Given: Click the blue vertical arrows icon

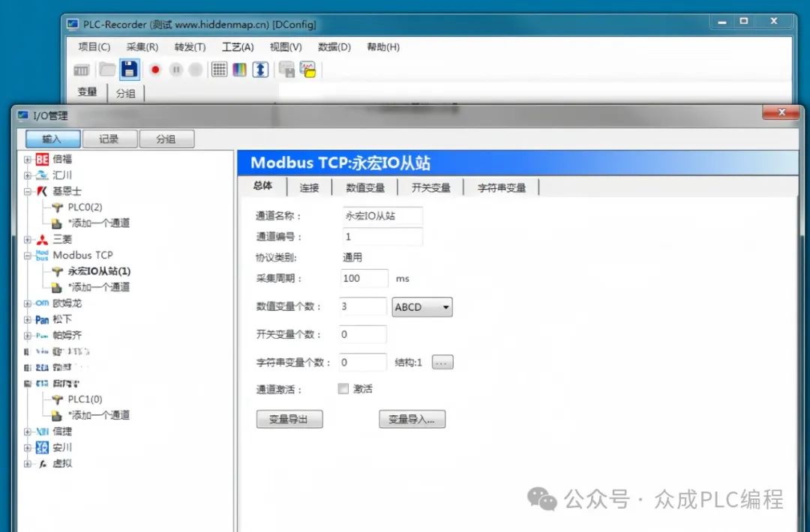Looking at the screenshot, I should tap(260, 70).
